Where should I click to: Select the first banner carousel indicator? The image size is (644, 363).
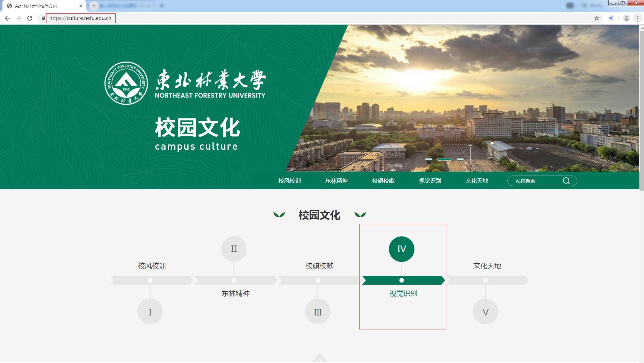click(x=429, y=159)
